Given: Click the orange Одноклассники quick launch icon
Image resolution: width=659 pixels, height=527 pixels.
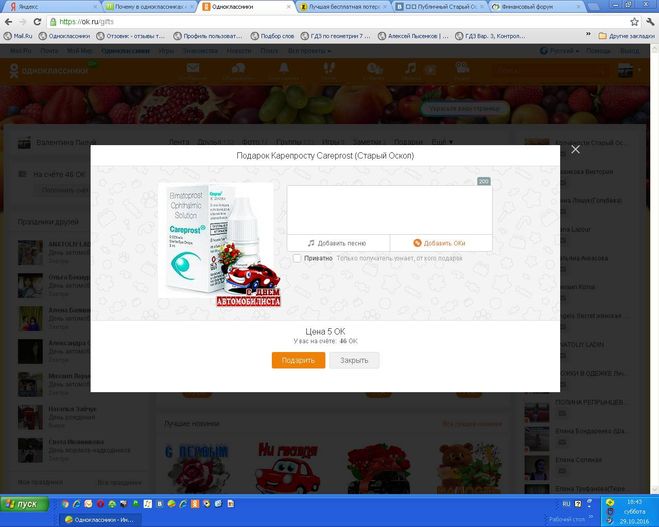Looking at the screenshot, I should [x=195, y=504].
